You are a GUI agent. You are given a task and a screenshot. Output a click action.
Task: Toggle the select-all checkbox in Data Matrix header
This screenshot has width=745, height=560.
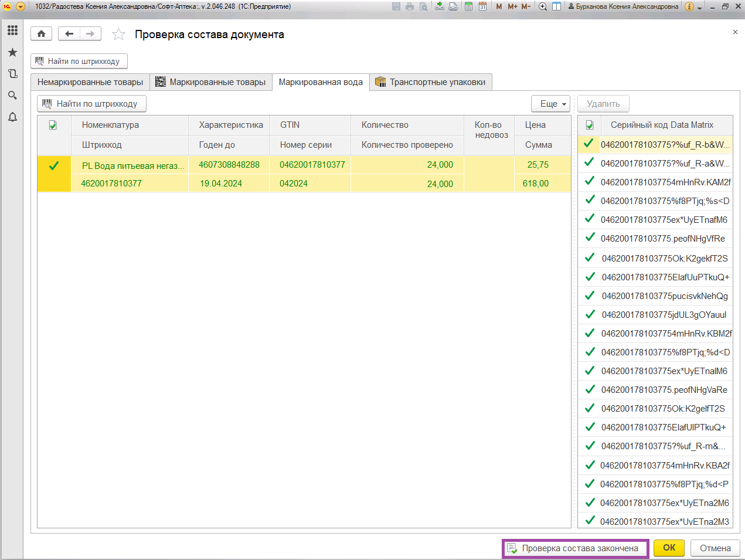point(590,125)
